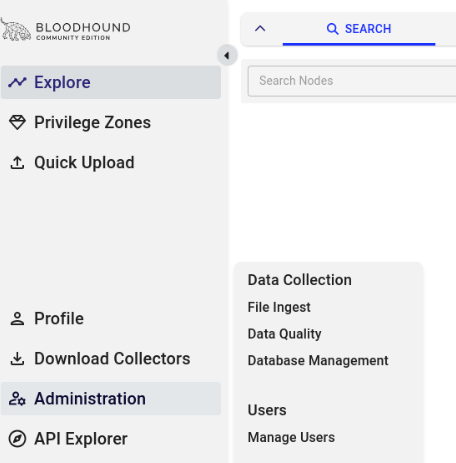456x463 pixels.
Task: Open Download Collectors from the sidebar
Action: coord(111,359)
